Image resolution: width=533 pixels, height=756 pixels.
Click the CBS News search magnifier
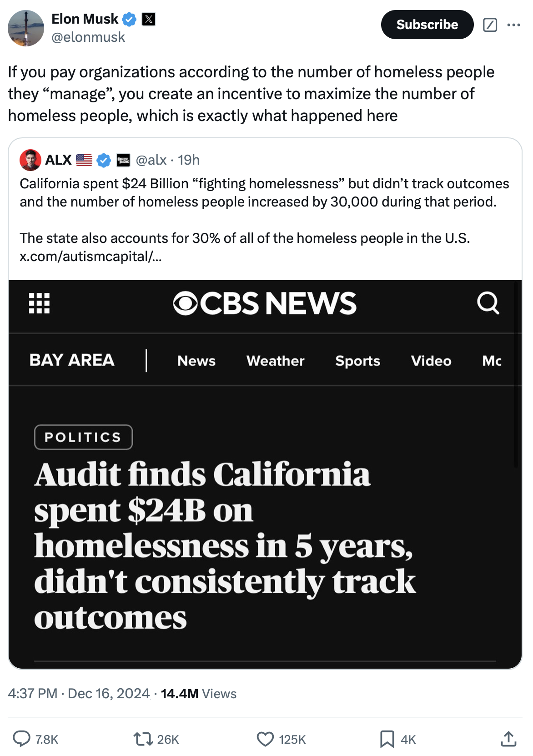click(x=488, y=303)
